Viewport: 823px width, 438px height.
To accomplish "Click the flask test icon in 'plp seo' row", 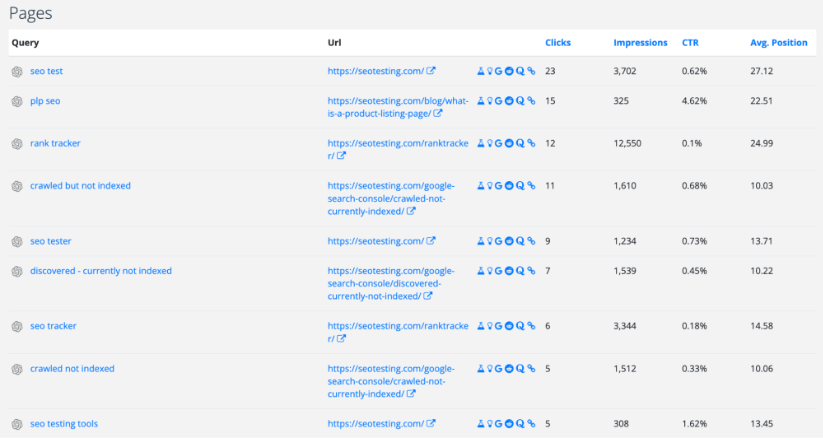I will coord(481,101).
